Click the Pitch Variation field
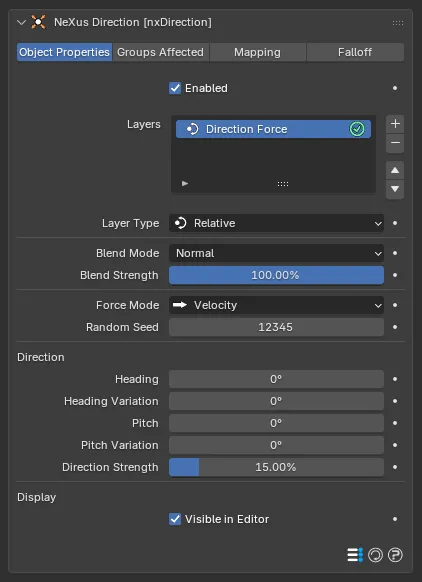This screenshot has width=422, height=582. click(276, 445)
